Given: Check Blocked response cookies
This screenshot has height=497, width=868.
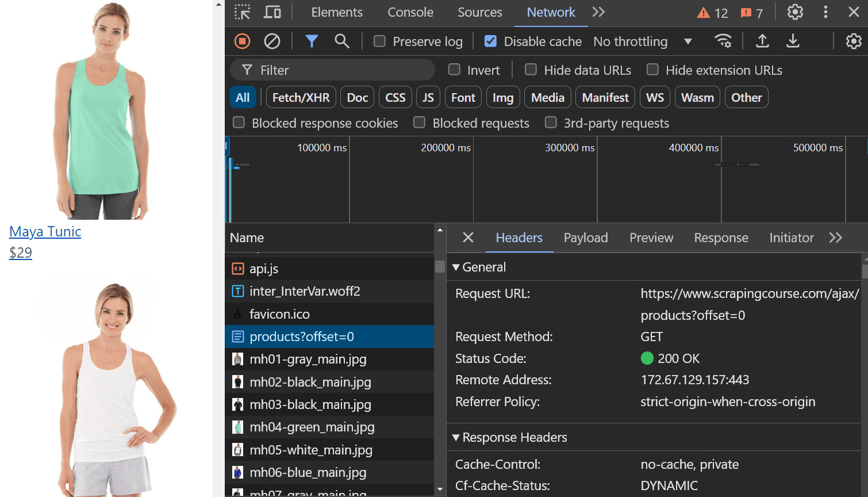Looking at the screenshot, I should click(x=239, y=123).
